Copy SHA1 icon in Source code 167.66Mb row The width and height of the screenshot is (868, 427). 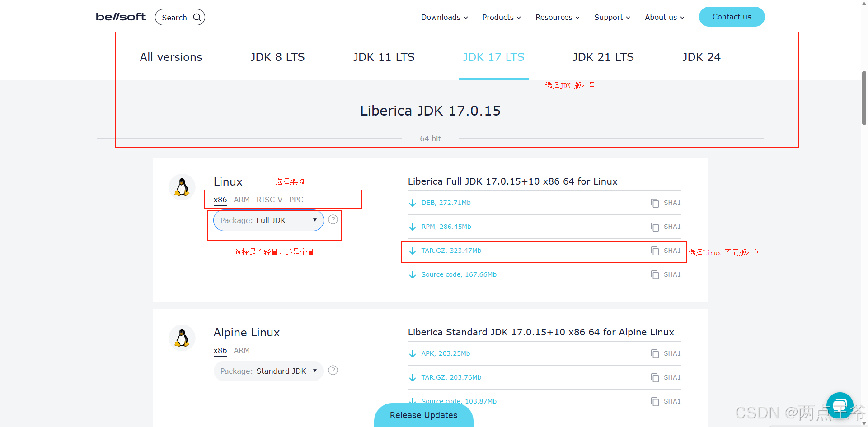click(x=655, y=275)
